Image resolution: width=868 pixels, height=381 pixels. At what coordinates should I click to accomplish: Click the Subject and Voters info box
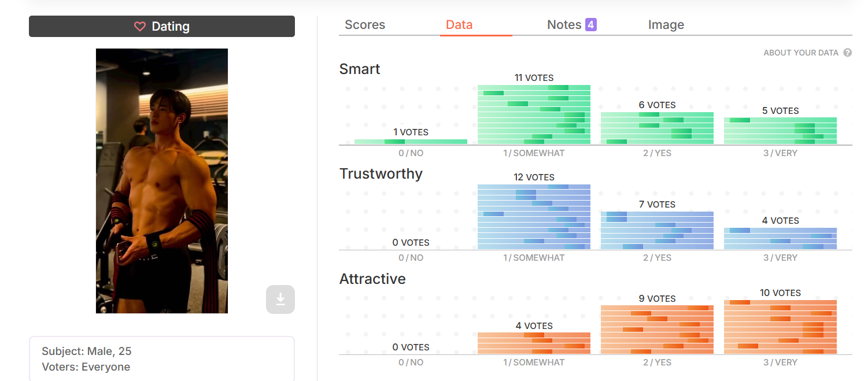[162, 359]
